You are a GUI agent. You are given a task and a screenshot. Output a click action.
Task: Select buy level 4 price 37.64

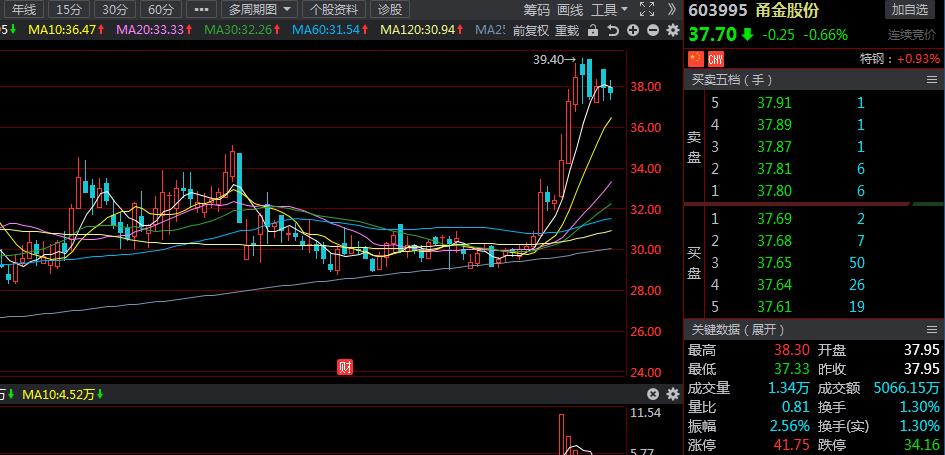(774, 284)
